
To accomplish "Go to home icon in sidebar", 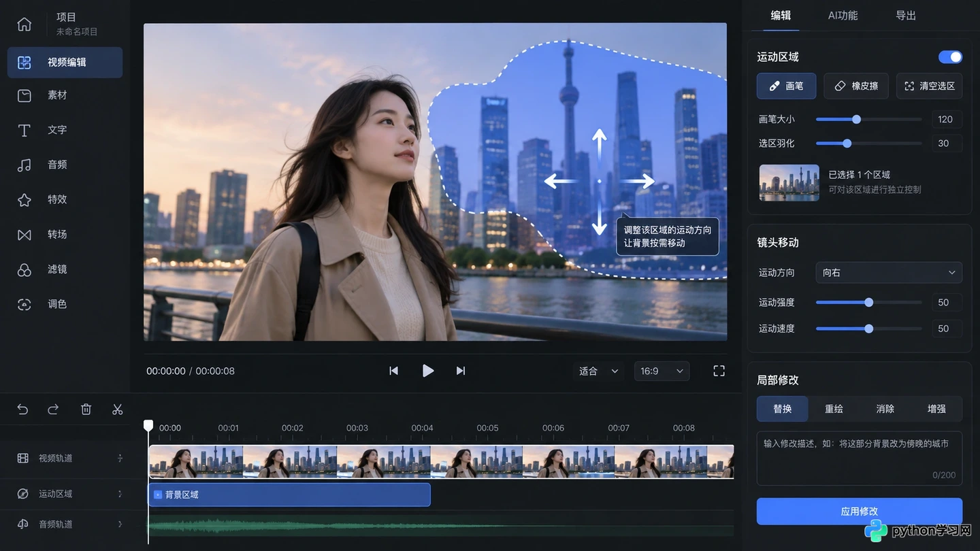I will [x=24, y=24].
